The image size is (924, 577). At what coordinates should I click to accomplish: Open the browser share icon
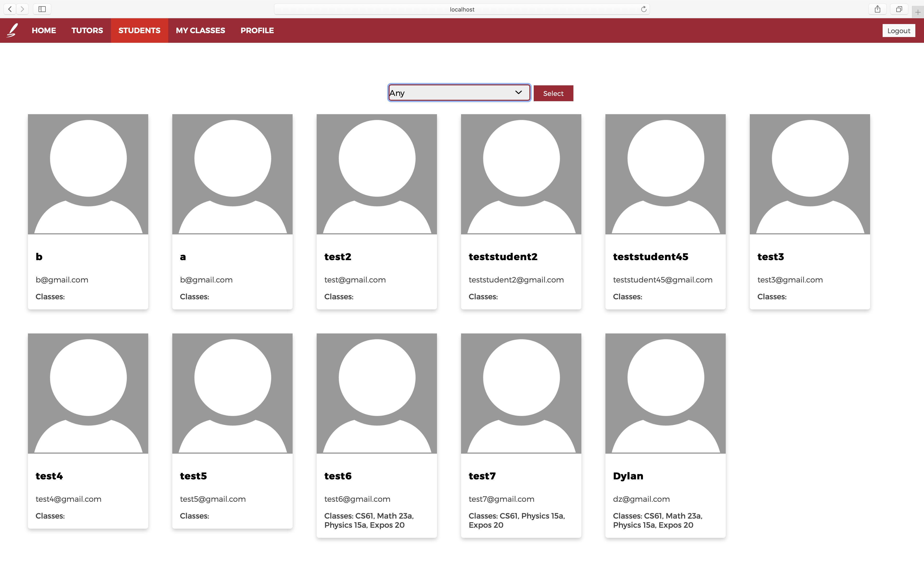(877, 9)
